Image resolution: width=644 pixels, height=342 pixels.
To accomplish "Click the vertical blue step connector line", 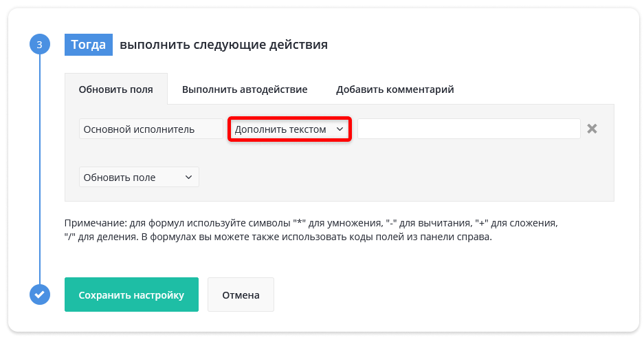I will click(x=40, y=169).
